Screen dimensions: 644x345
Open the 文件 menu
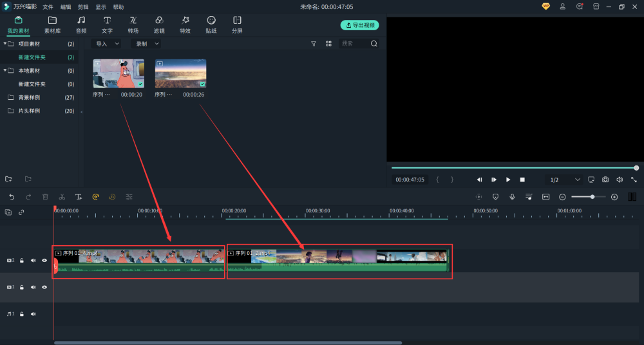point(48,7)
